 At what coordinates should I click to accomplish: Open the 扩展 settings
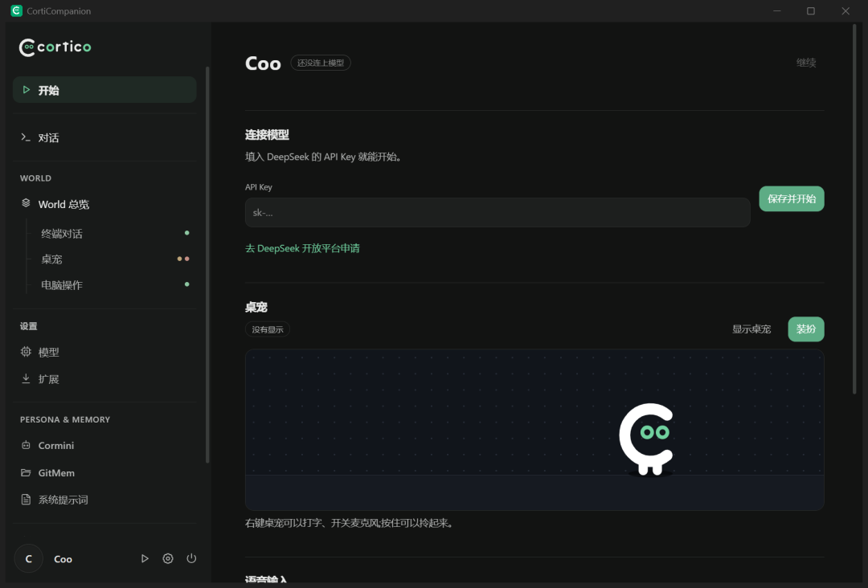[104, 379]
